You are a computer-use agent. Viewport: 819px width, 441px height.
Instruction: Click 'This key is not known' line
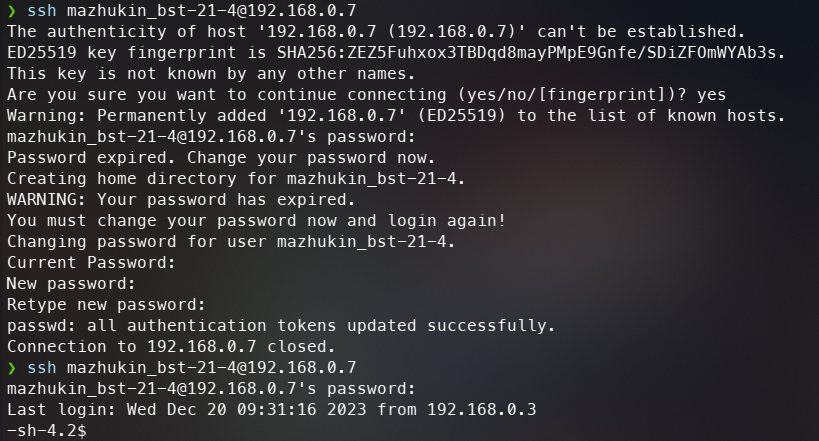[211, 74]
